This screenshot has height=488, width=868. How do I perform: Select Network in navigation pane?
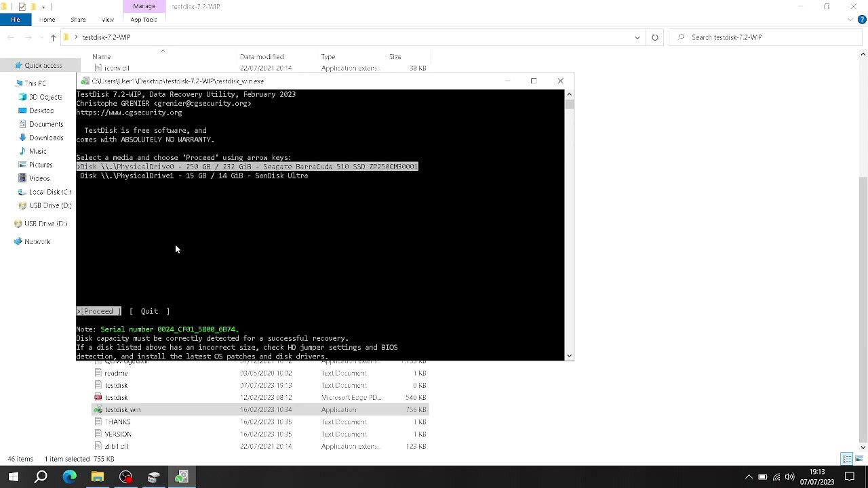tap(37, 242)
